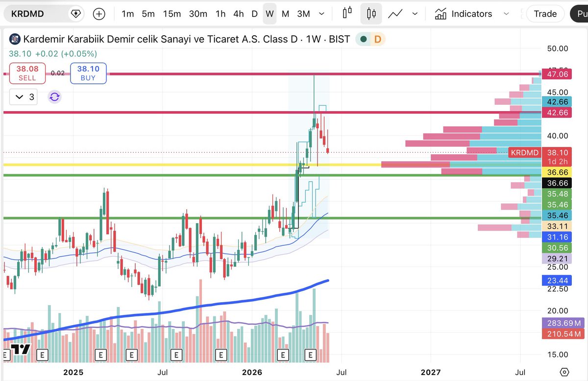Choose the line chart style icon

pos(395,14)
